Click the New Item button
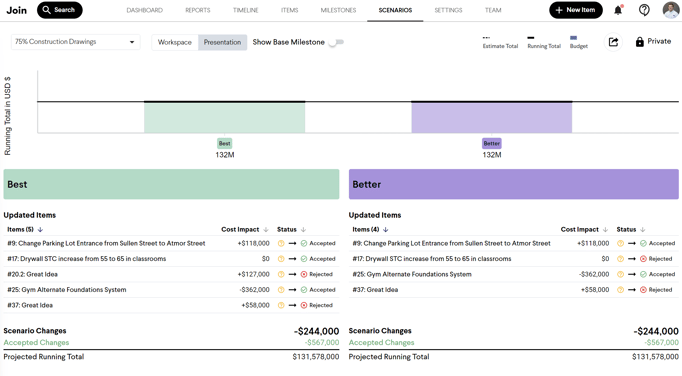Image resolution: width=682 pixels, height=376 pixels. pyautogui.click(x=576, y=10)
